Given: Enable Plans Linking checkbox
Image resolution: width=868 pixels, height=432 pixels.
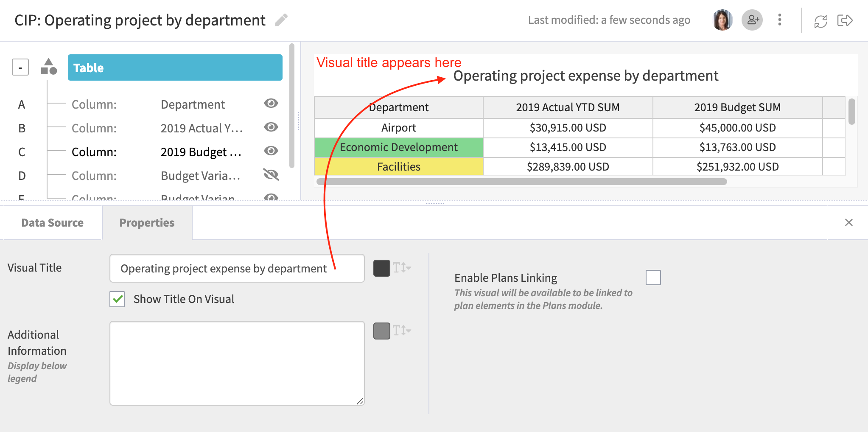Looking at the screenshot, I should [653, 278].
